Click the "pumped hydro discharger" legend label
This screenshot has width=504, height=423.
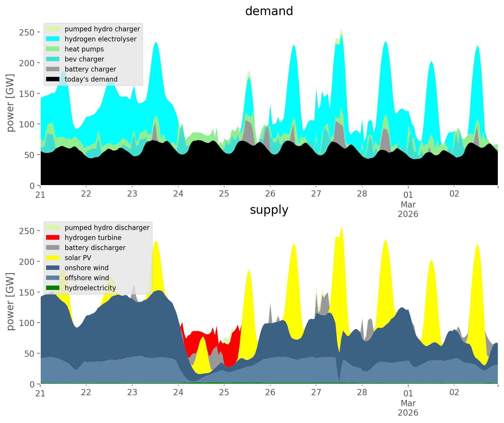tap(107, 228)
